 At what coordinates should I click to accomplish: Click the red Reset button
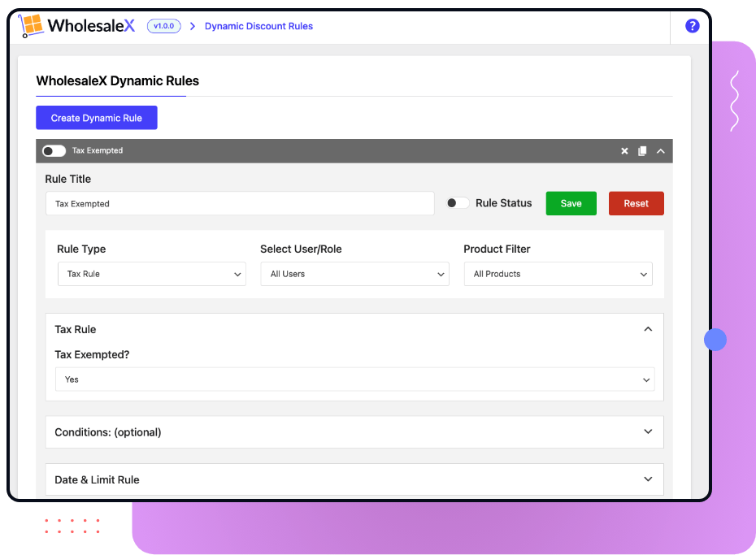pos(636,203)
